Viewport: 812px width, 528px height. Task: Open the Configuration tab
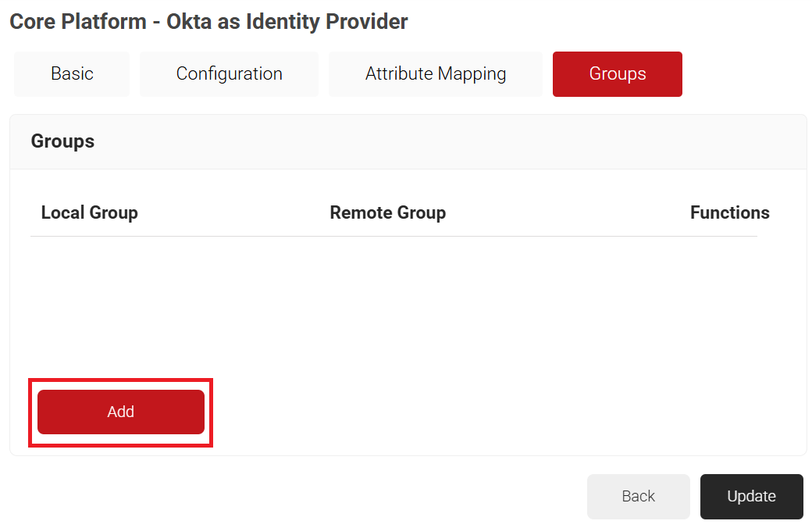tap(229, 74)
